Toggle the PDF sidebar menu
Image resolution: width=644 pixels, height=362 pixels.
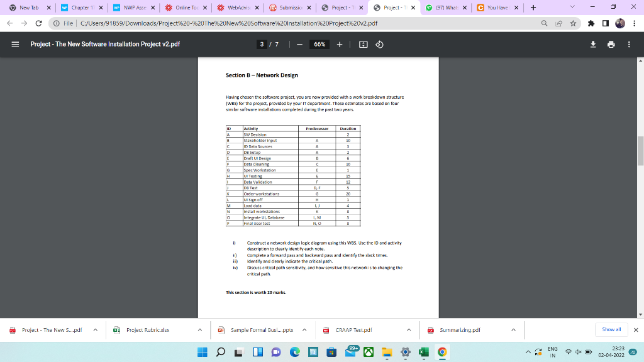pyautogui.click(x=14, y=44)
